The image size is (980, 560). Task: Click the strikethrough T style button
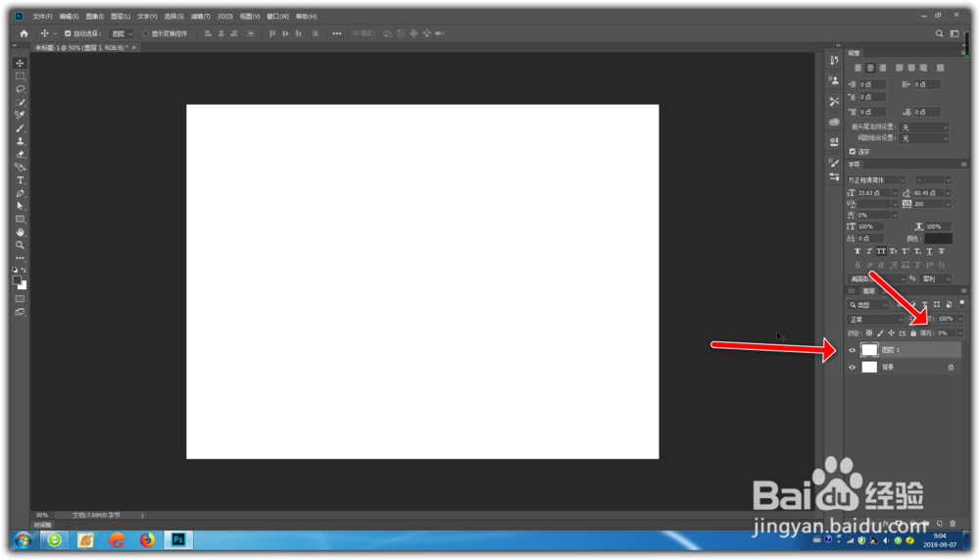941,251
